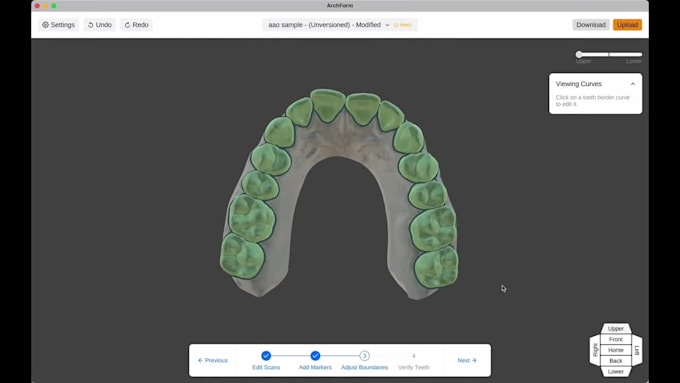Go back with the Previous button

(212, 360)
